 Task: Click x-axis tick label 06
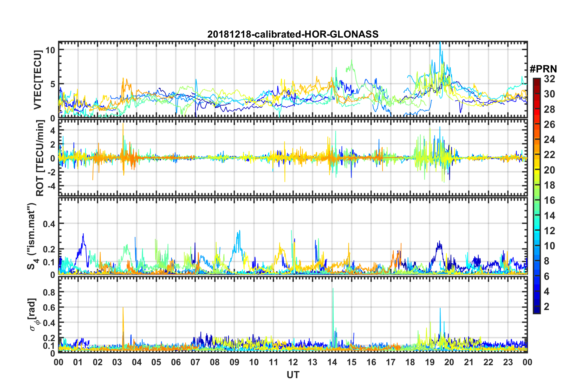(x=176, y=362)
